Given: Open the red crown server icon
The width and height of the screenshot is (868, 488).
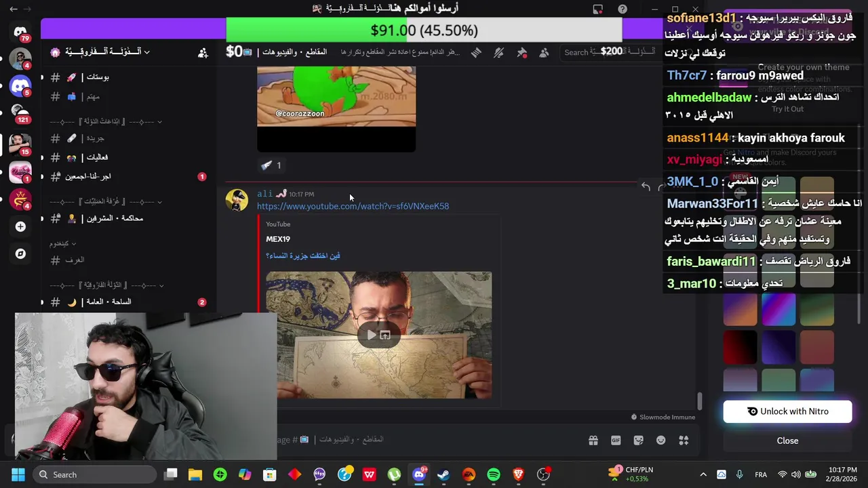Looking at the screenshot, I should click(x=20, y=199).
